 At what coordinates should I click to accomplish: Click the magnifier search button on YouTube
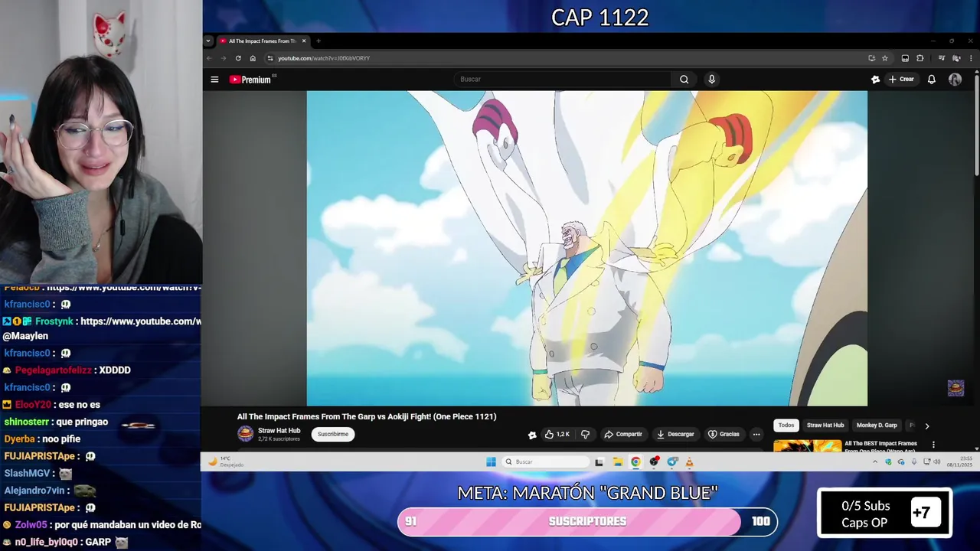coord(684,80)
